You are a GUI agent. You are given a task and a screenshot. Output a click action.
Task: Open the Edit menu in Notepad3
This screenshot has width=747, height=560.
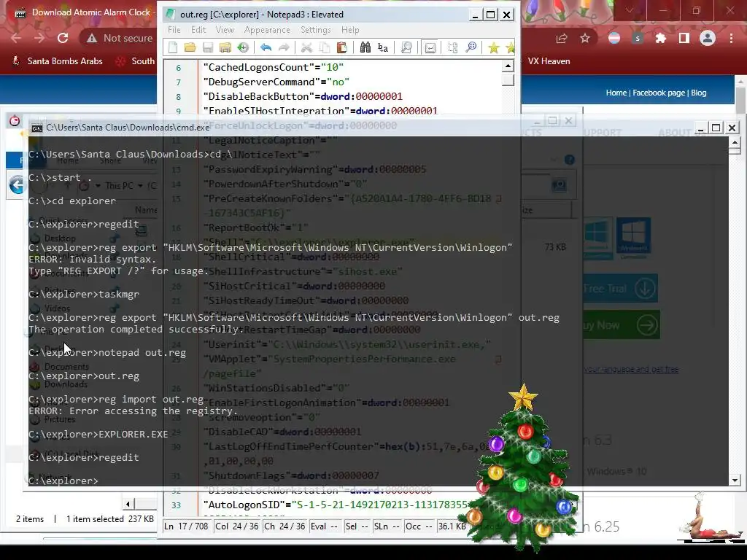[x=198, y=29]
